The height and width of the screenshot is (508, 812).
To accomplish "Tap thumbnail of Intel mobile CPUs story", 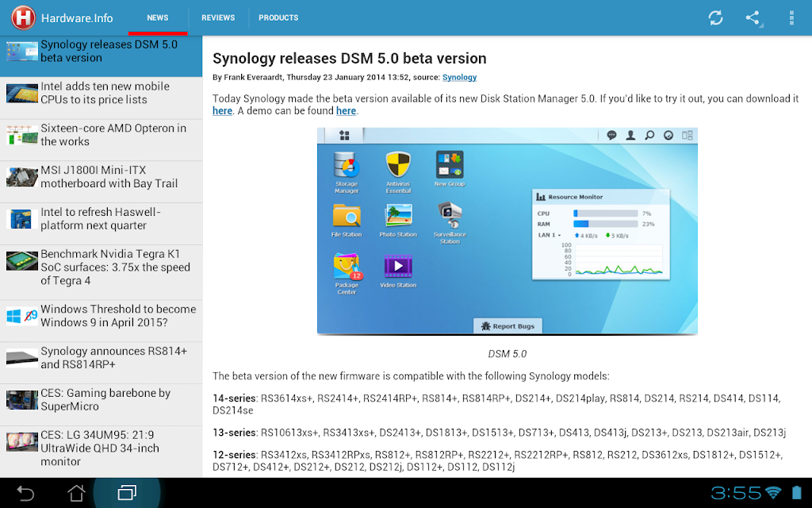I will point(21,94).
